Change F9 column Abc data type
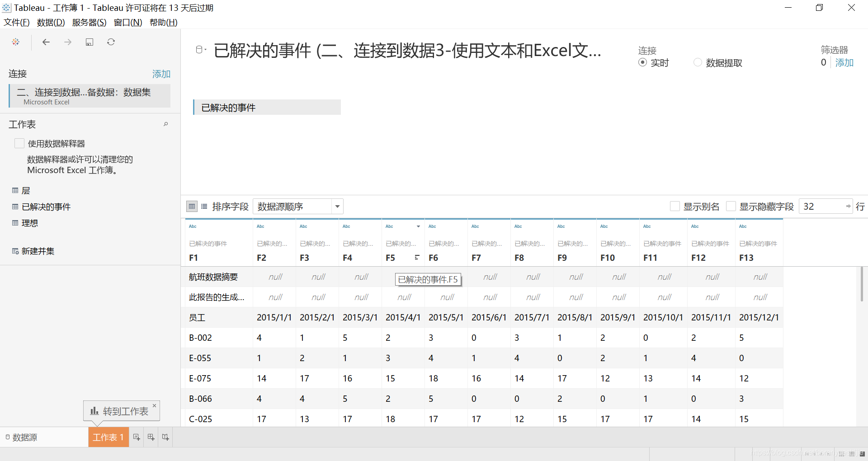The width and height of the screenshot is (868, 461). pyautogui.click(x=561, y=226)
